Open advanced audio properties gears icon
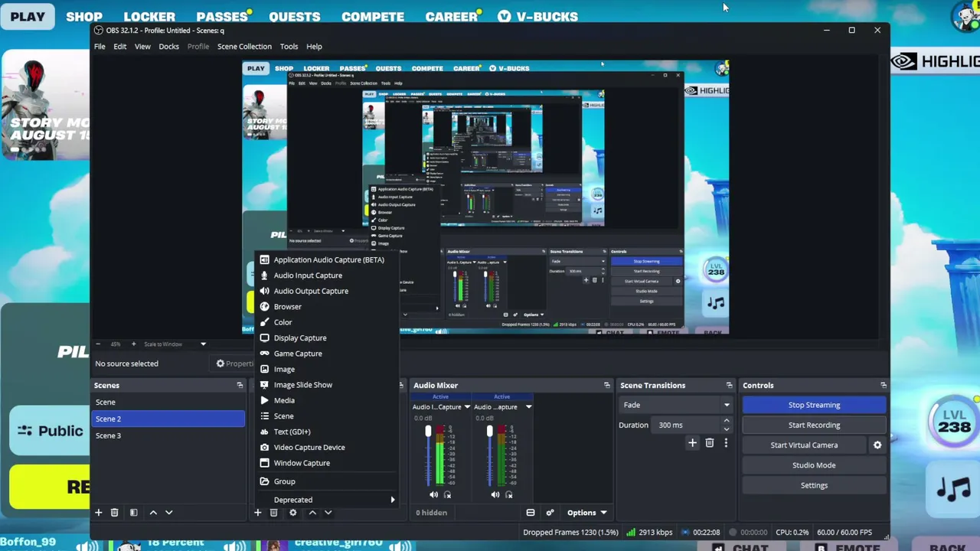 pyautogui.click(x=550, y=513)
